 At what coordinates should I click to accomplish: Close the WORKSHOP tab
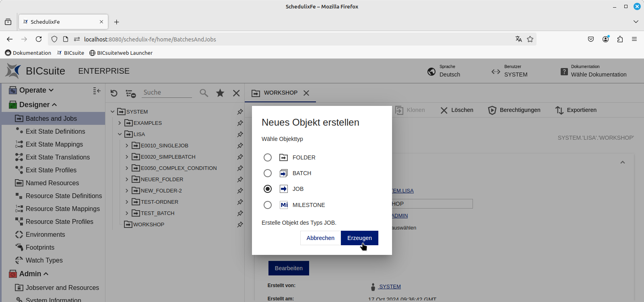point(306,93)
